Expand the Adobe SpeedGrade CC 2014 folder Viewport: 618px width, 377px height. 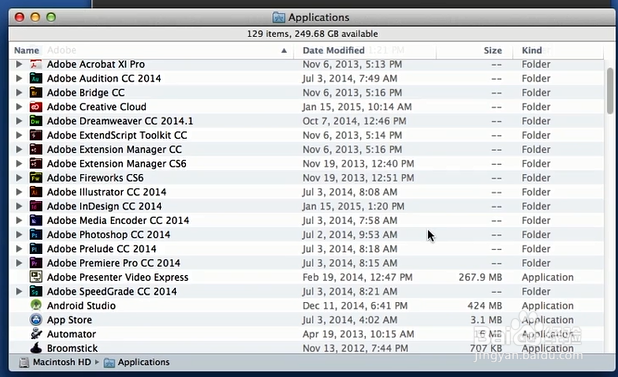click(x=19, y=291)
